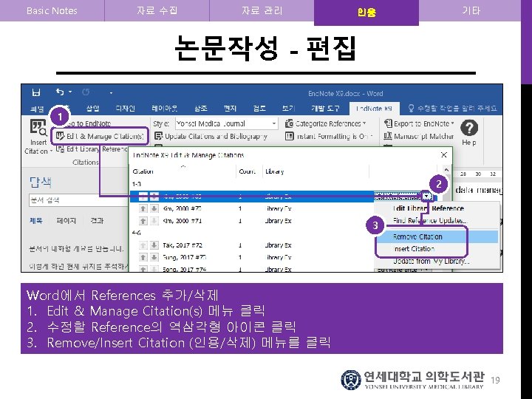Click the Manuscript Matcher button

[x=419, y=136]
